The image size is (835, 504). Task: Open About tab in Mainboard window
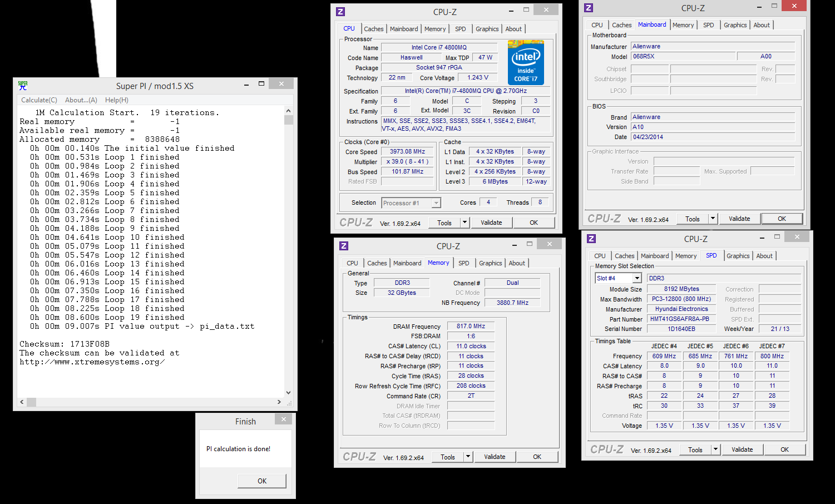(762, 25)
